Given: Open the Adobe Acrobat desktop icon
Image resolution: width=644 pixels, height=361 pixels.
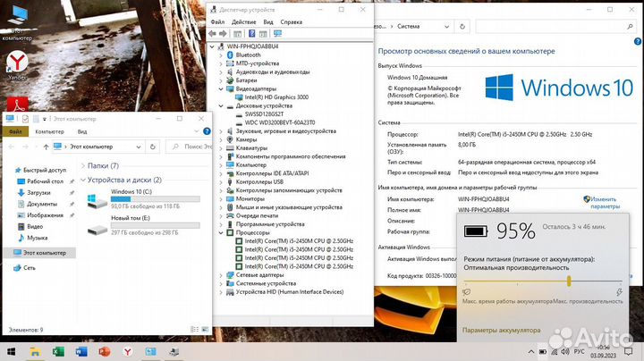Looking at the screenshot, I should click(17, 105).
